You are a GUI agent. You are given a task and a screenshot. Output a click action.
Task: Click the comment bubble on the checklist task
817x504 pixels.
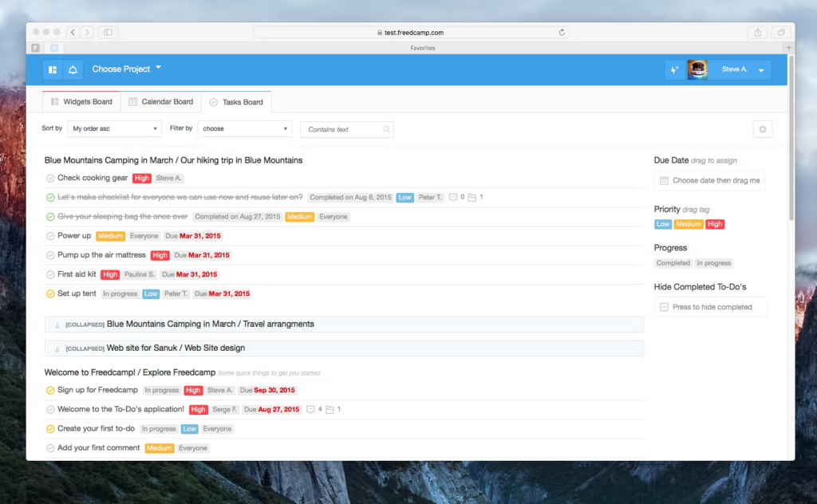click(x=452, y=197)
